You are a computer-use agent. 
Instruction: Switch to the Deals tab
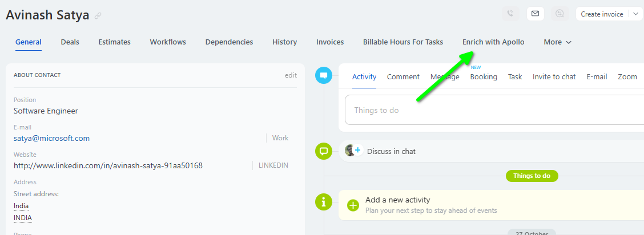[x=70, y=42]
